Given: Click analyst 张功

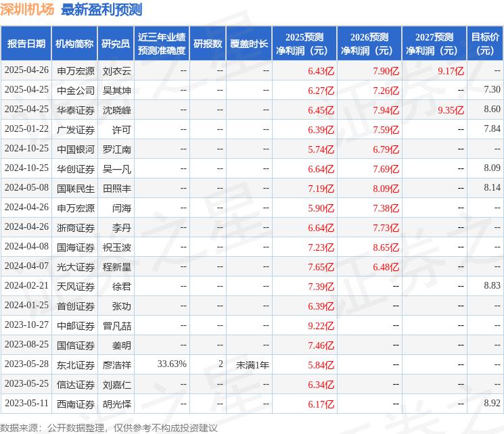Looking at the screenshot, I should pos(122,306).
